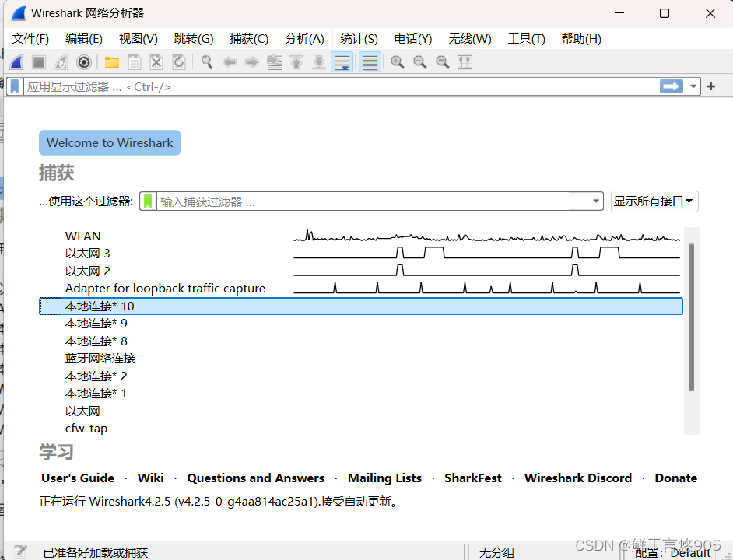Open capture options gear icon
The image size is (733, 560).
click(84, 62)
